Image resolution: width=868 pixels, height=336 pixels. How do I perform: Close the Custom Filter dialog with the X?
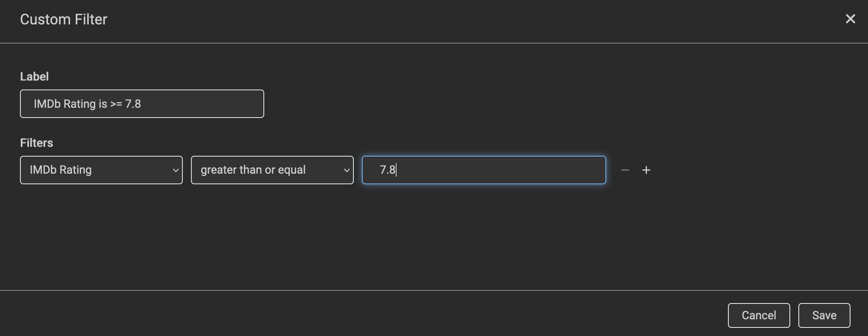click(850, 19)
